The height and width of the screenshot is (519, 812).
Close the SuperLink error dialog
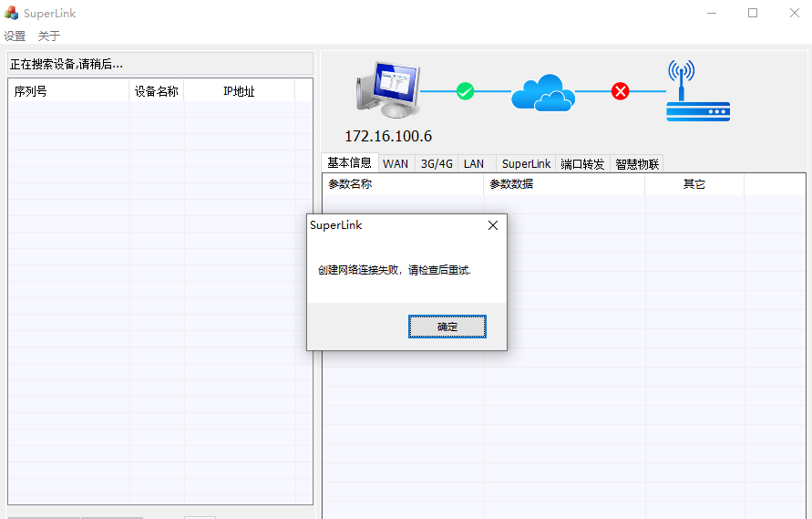point(493,225)
